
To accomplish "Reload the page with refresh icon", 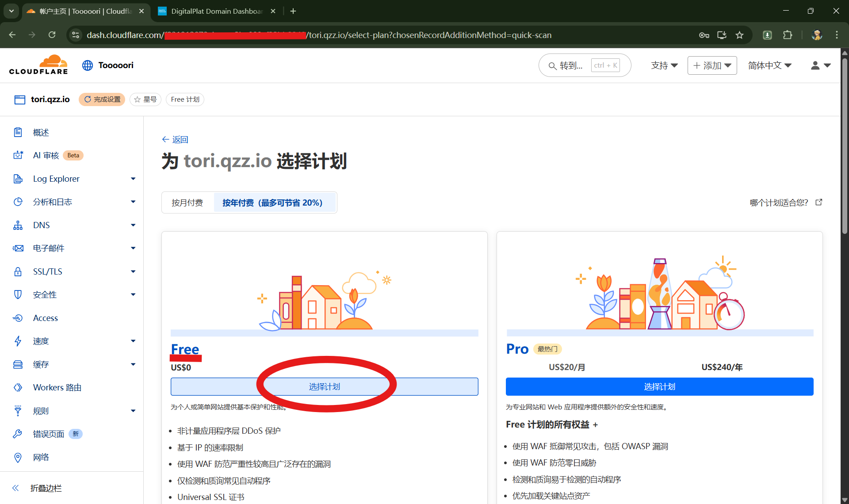I will coord(52,35).
